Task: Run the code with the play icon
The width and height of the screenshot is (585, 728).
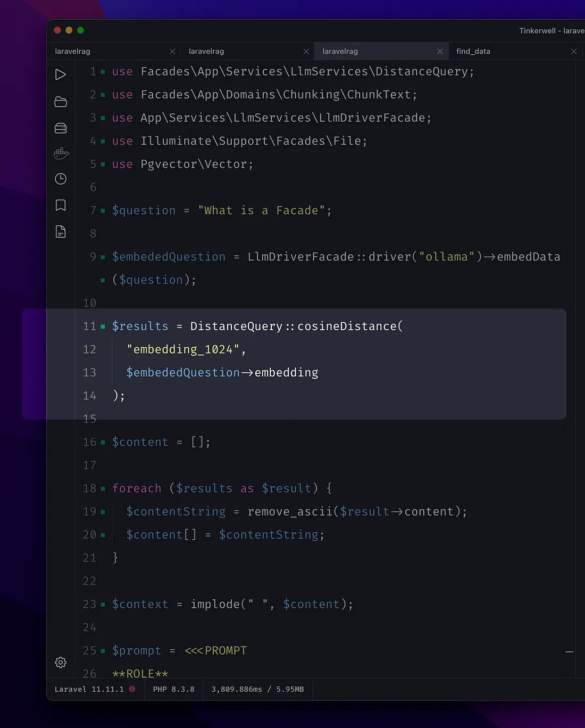Action: click(61, 74)
